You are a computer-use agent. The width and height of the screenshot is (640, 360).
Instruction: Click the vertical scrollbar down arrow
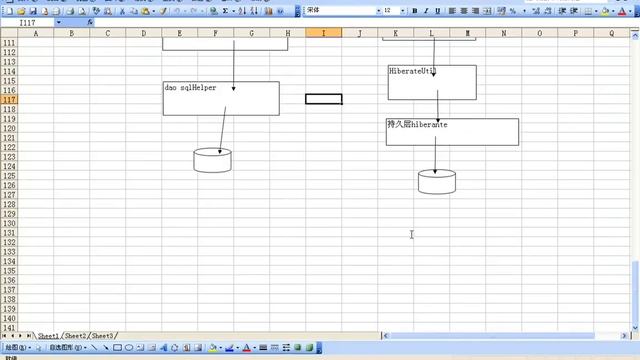tap(635, 327)
